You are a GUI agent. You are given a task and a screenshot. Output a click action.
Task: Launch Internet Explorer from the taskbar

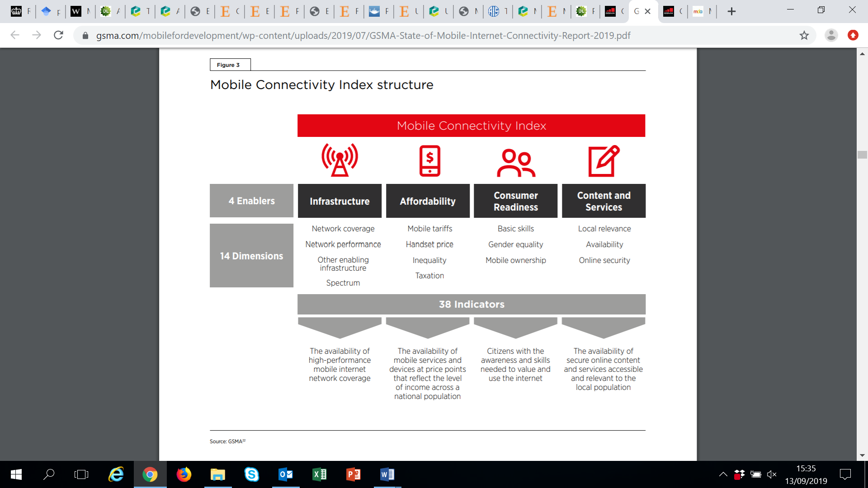(x=116, y=474)
